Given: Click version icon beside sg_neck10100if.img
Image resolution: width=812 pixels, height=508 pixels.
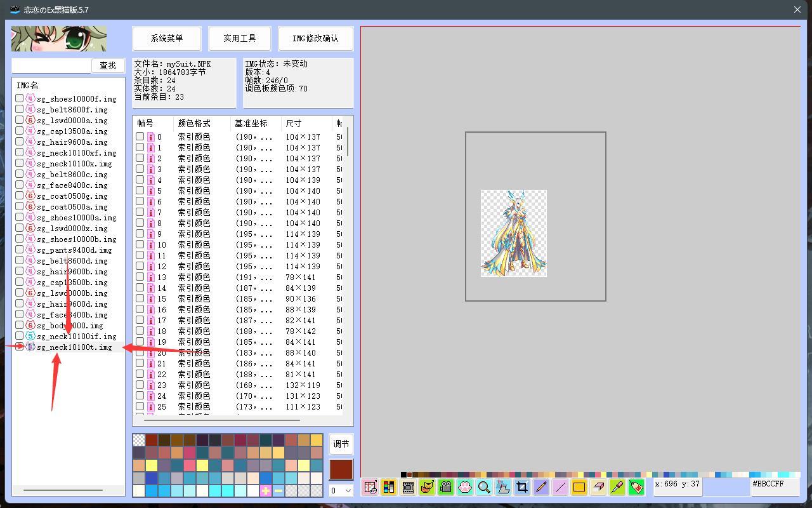Looking at the screenshot, I should coord(30,336).
